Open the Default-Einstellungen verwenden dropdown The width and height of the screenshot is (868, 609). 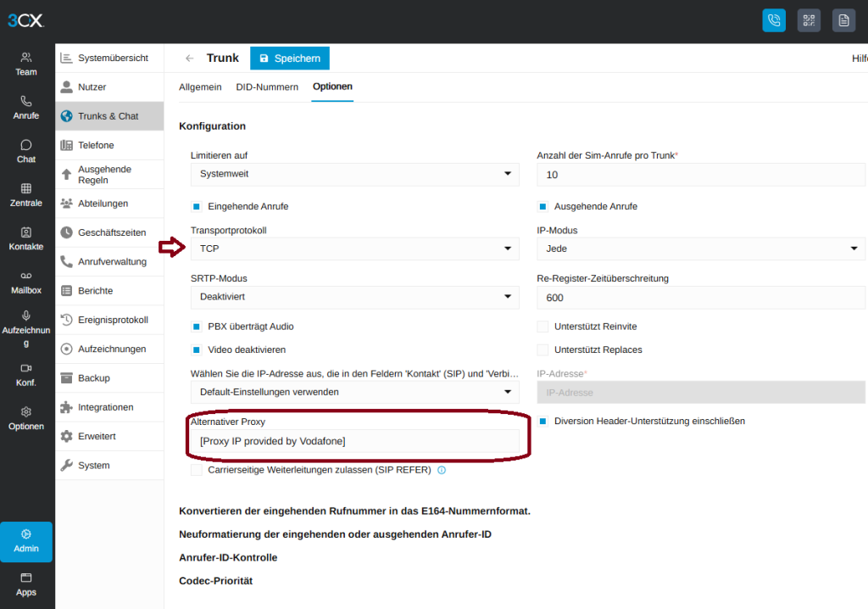tap(355, 392)
